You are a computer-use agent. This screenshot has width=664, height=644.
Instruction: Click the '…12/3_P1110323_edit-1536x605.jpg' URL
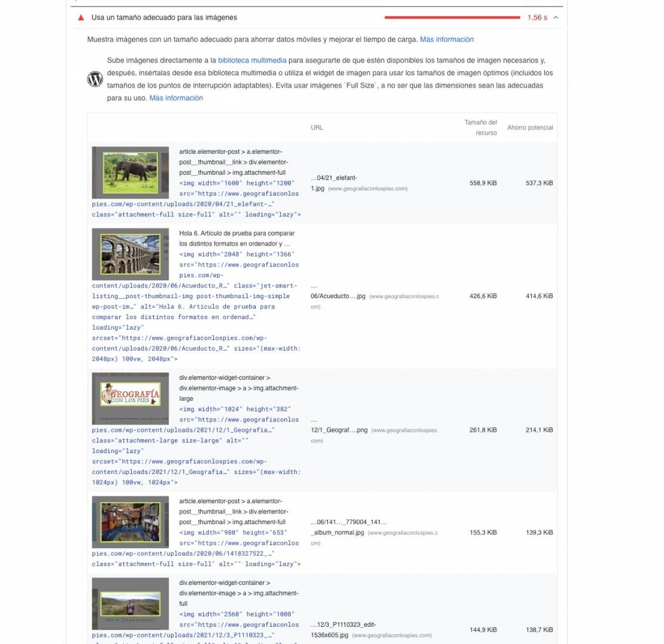click(343, 630)
